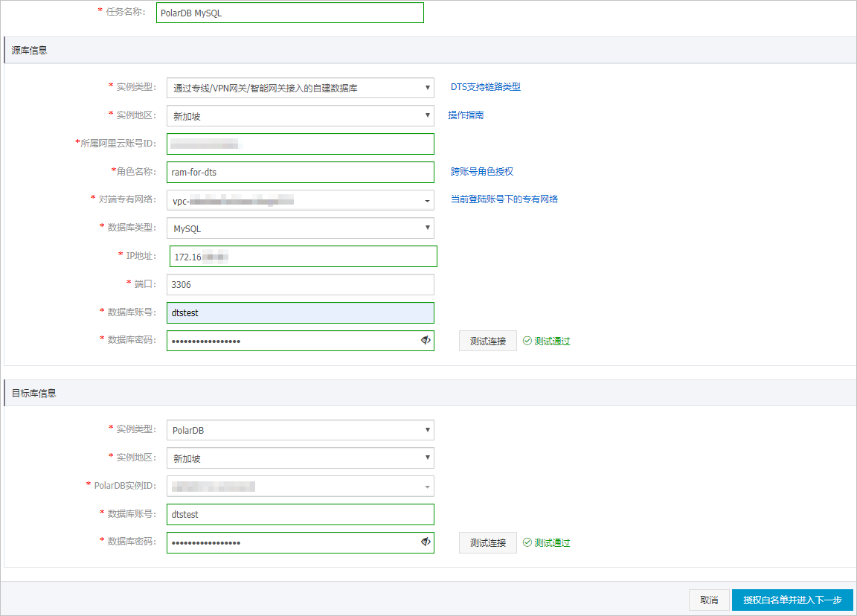Open source instance type dropdown
The image size is (857, 616).
[300, 88]
